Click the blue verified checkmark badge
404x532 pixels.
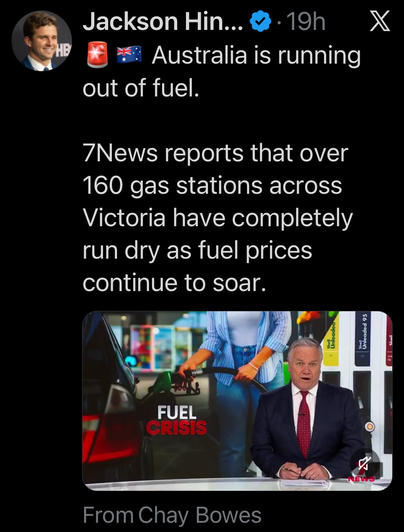point(261,22)
